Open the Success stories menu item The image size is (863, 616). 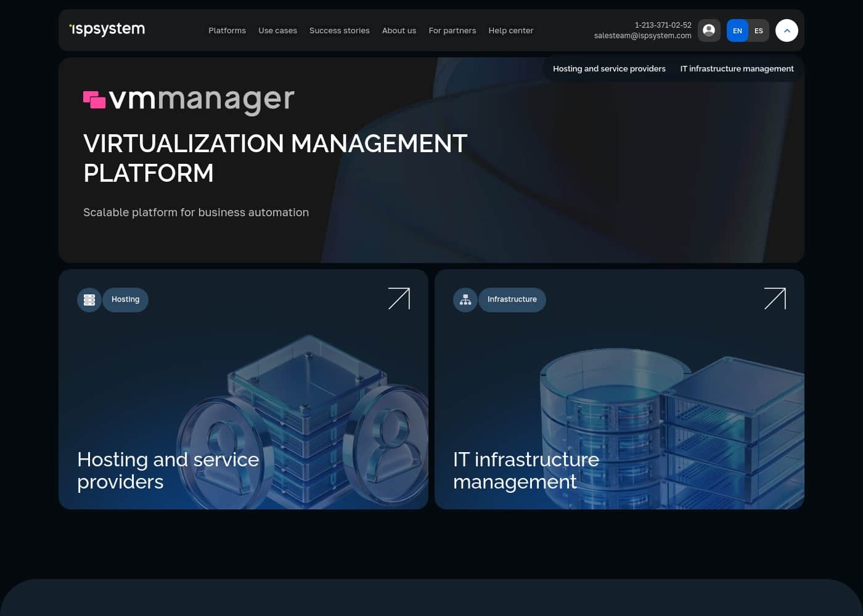pos(340,30)
